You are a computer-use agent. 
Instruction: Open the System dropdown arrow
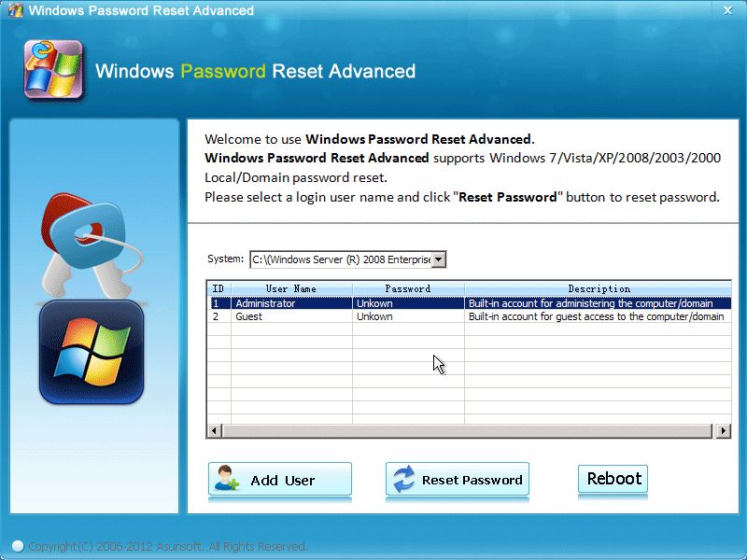pos(439,259)
